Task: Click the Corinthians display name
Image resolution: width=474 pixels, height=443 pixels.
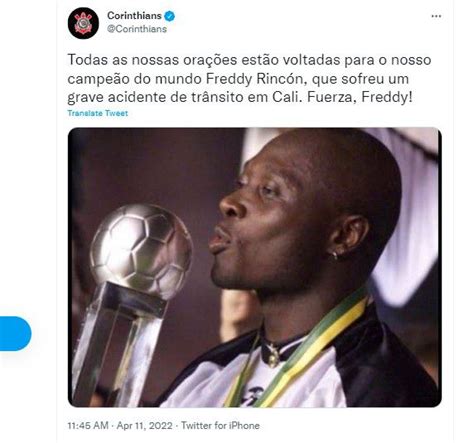Action: pos(134,16)
